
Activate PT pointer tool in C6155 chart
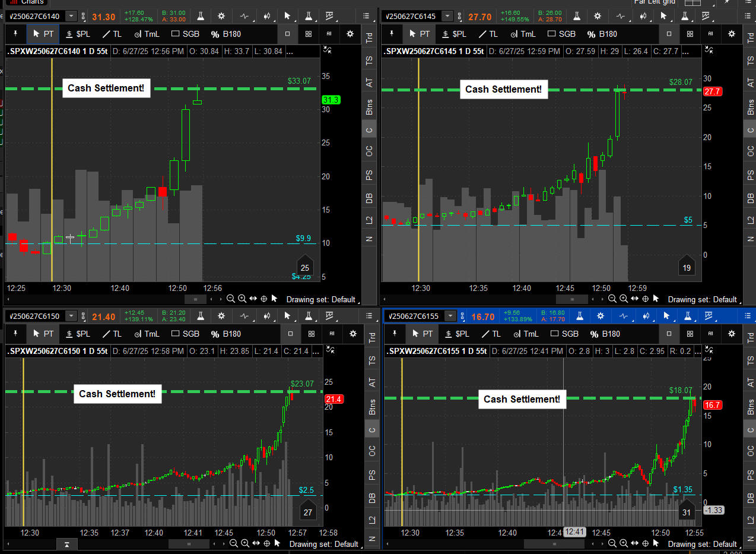[x=422, y=334]
